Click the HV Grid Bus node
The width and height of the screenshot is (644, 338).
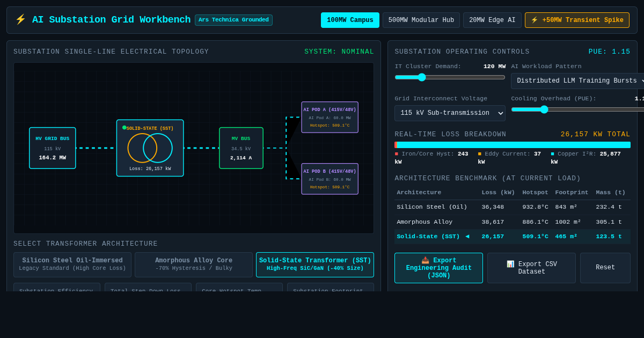pos(53,148)
